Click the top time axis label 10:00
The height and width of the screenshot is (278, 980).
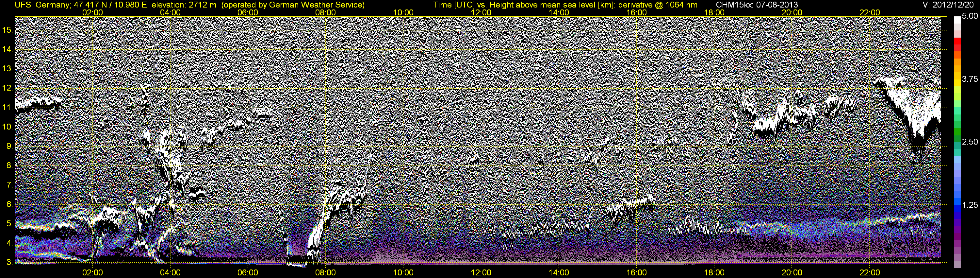pos(403,12)
